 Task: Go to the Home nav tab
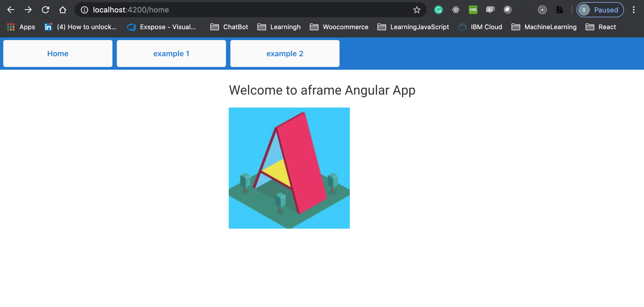click(58, 54)
